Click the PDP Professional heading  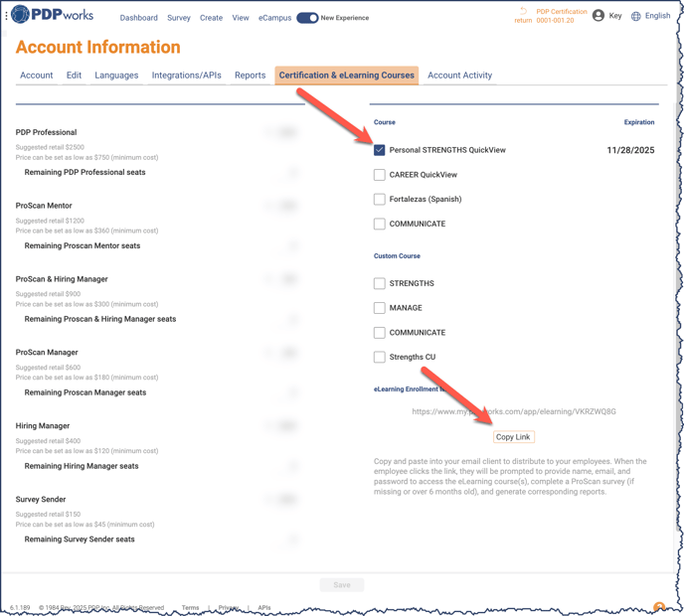(x=47, y=132)
